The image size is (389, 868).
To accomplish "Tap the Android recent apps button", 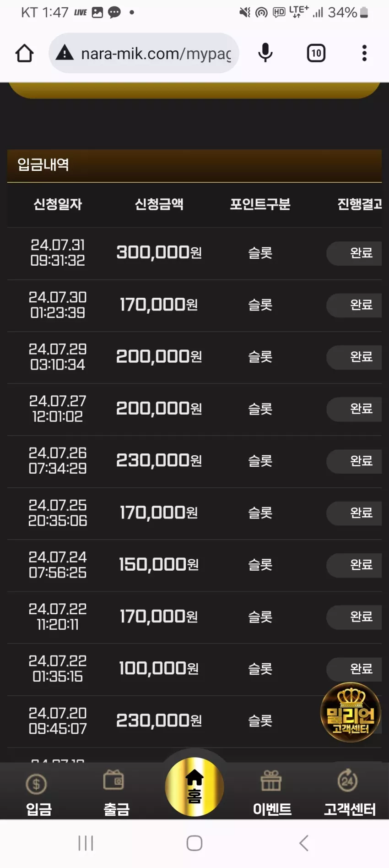I will (86, 843).
